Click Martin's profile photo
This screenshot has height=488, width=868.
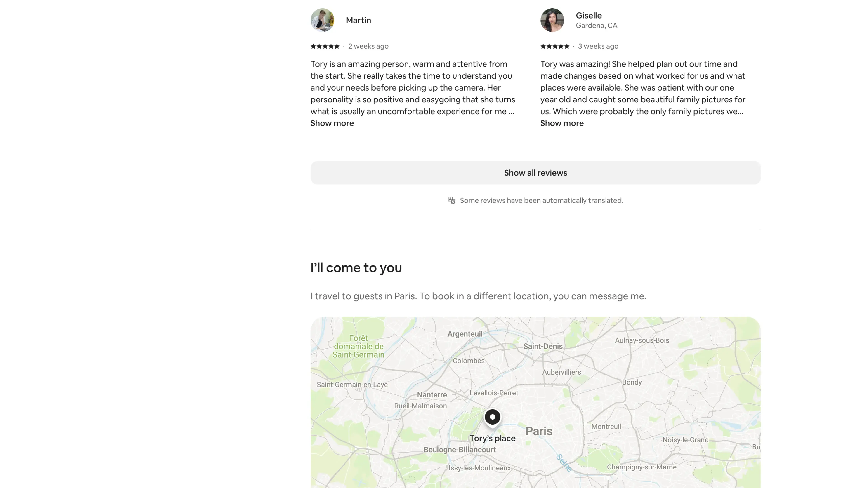coord(322,20)
